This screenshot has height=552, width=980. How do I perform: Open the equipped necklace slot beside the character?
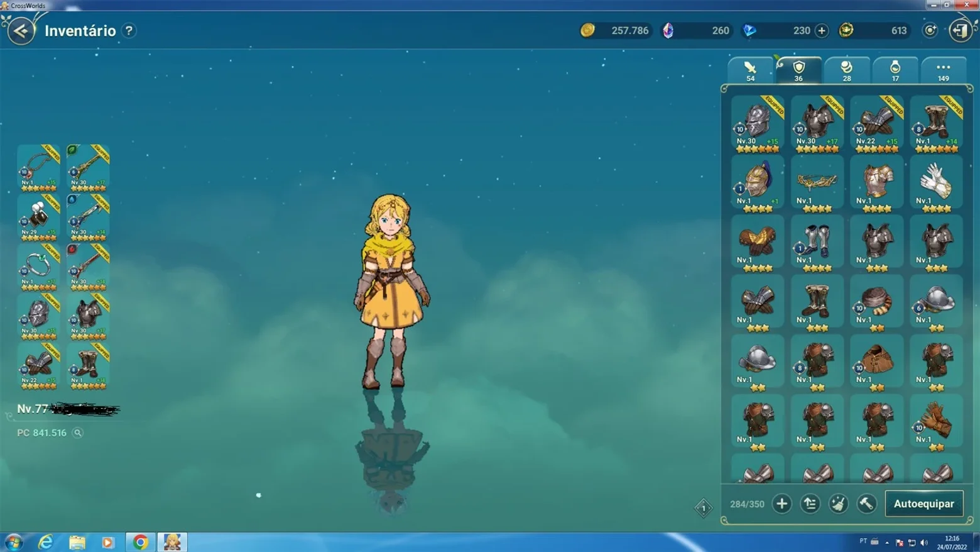38,168
